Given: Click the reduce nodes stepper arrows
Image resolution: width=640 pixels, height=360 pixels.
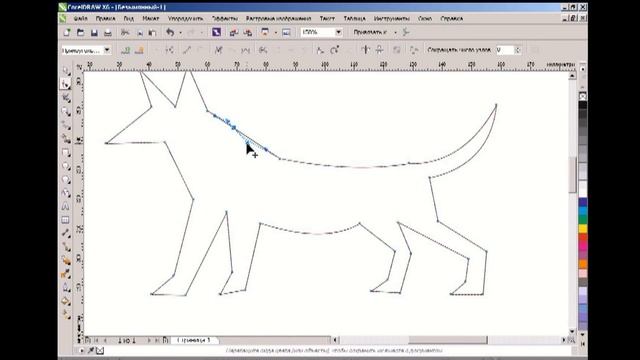Looking at the screenshot, I should (x=518, y=50).
